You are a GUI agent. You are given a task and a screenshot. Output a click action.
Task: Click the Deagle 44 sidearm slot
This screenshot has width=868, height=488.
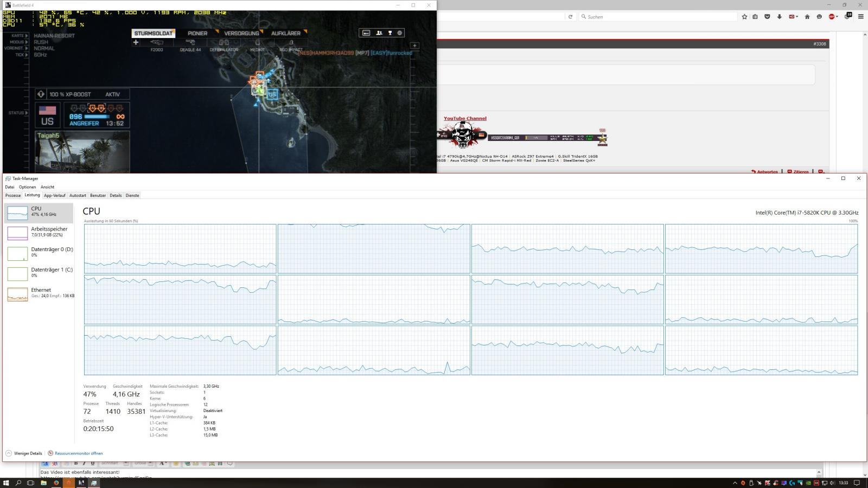(x=190, y=46)
